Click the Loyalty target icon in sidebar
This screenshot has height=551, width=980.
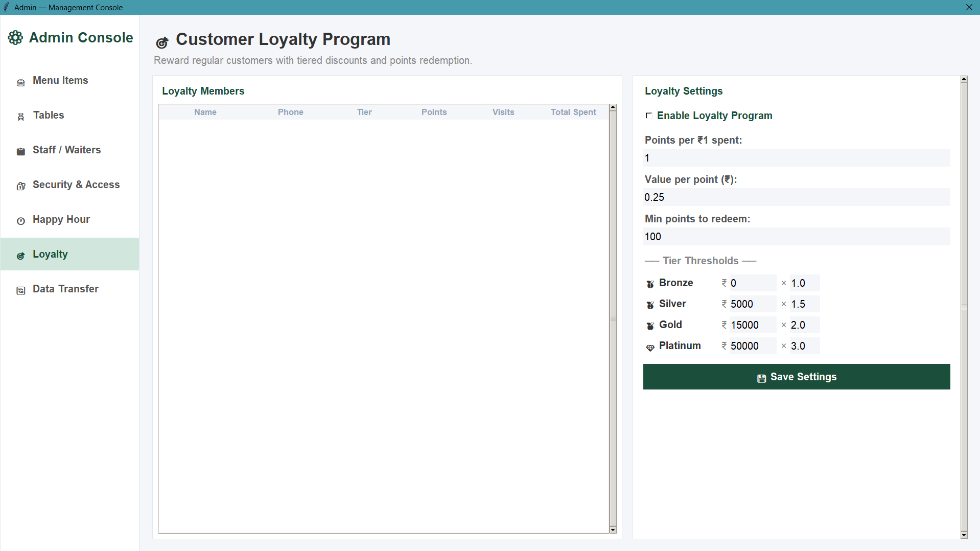[x=21, y=256]
